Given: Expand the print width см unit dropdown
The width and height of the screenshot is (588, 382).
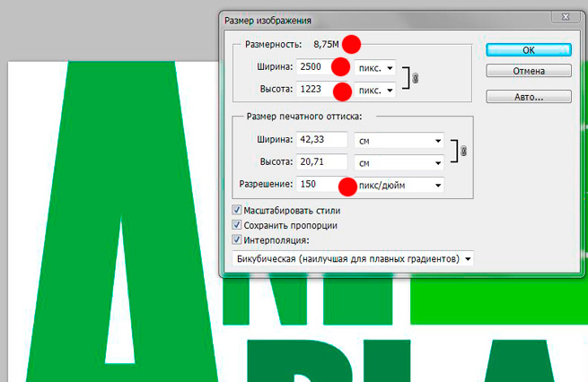Looking at the screenshot, I should pyautogui.click(x=399, y=140).
